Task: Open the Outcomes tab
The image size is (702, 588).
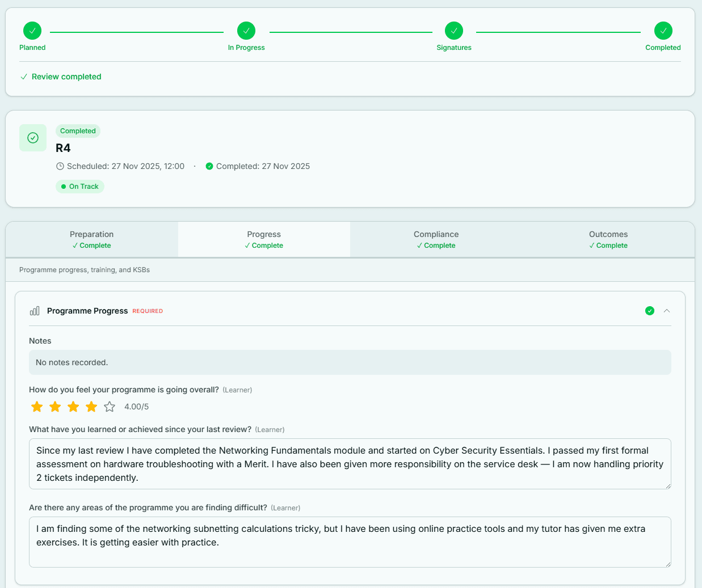Action: click(608, 239)
